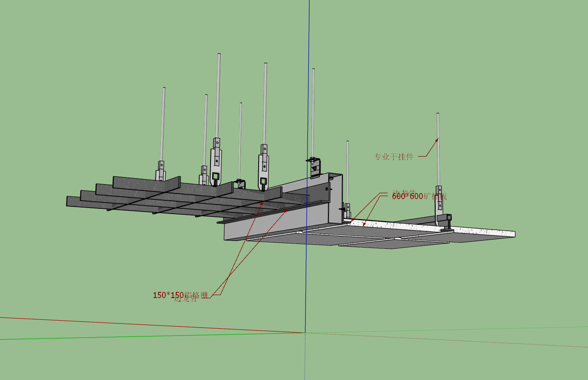
Task: Select the '专业干挂件' text label
Action: (394, 157)
